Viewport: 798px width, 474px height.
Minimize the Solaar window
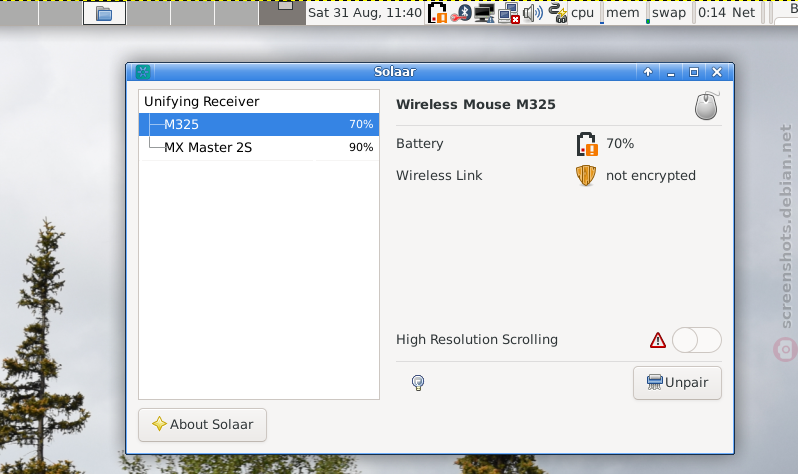[x=671, y=72]
